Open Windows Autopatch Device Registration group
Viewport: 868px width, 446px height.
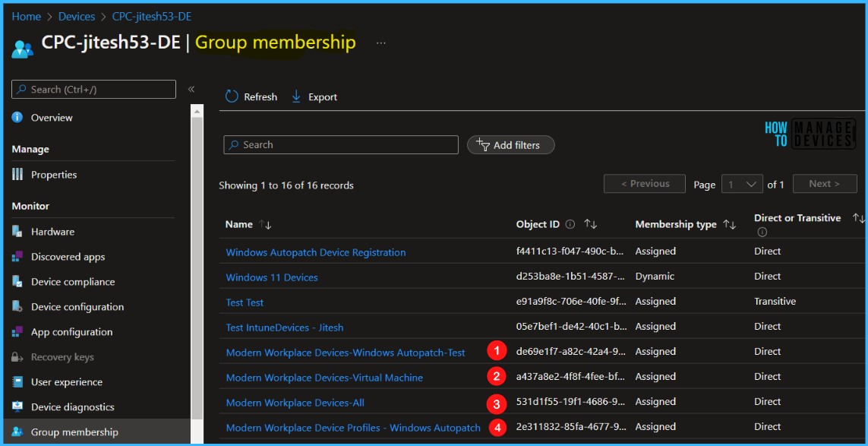[x=316, y=252]
